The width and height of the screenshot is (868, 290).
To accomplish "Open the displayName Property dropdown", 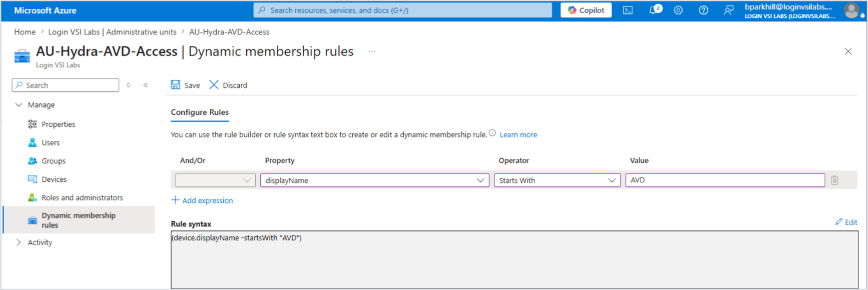I will tap(375, 180).
